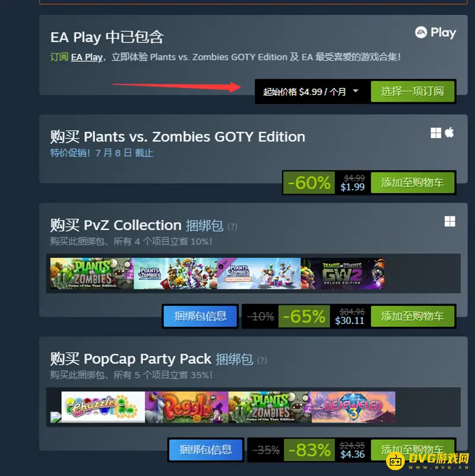
Task: Click 选择一项订阅 subscription button
Action: pos(413,91)
